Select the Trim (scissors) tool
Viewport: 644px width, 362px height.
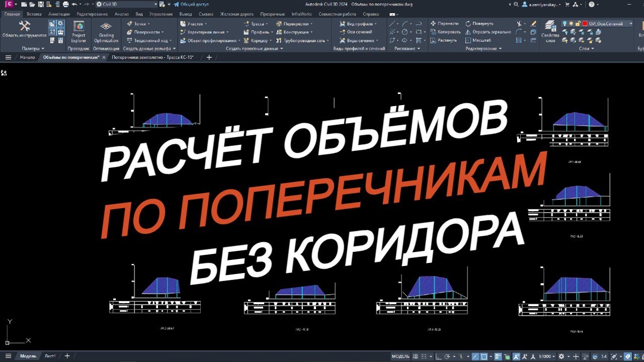click(520, 24)
